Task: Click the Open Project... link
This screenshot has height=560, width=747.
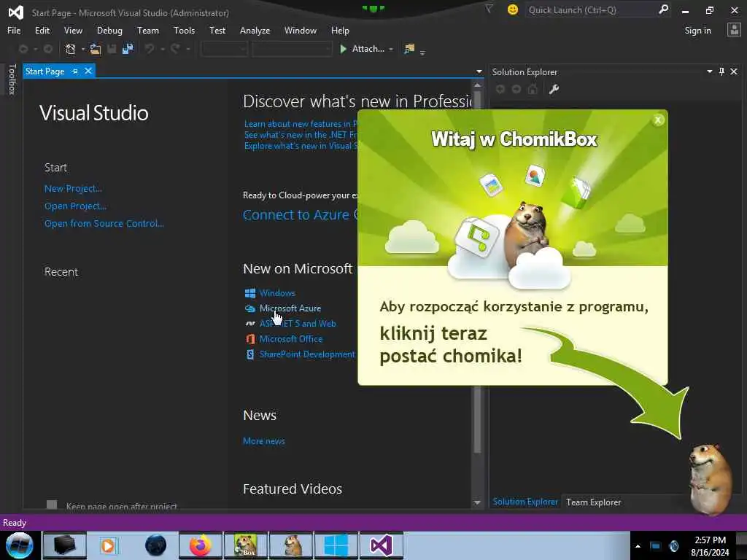Action: [x=75, y=206]
